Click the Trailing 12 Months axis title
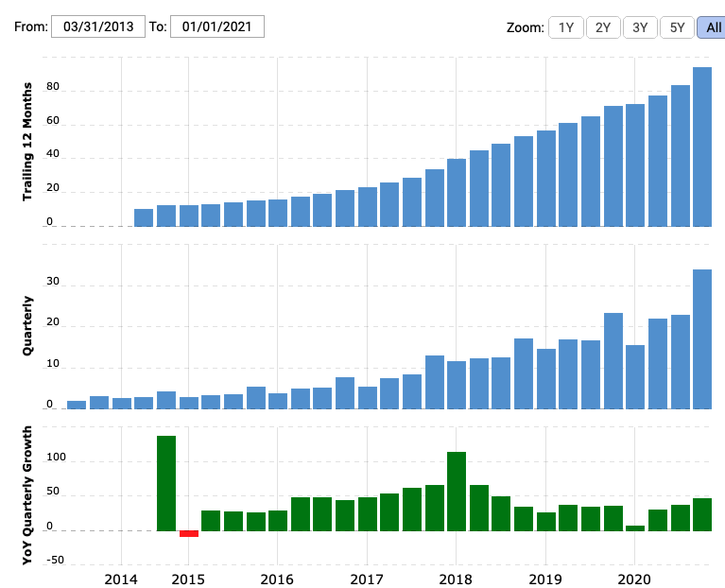 tap(27, 142)
